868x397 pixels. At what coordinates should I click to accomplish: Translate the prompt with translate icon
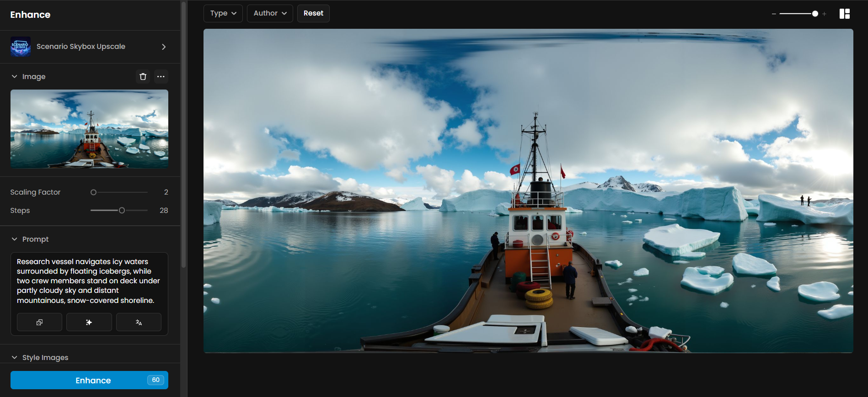coord(139,322)
